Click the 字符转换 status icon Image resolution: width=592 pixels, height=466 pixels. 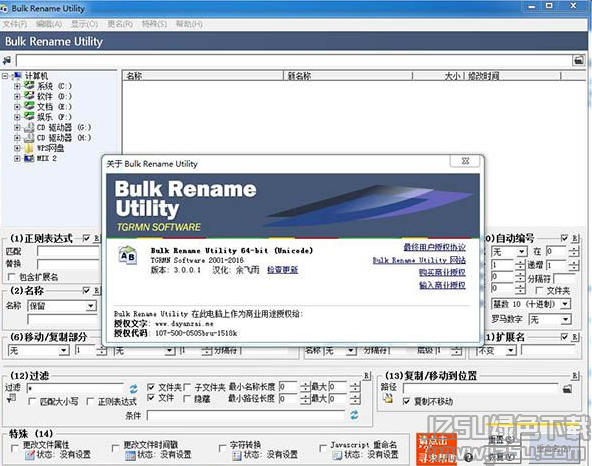tap(237, 455)
